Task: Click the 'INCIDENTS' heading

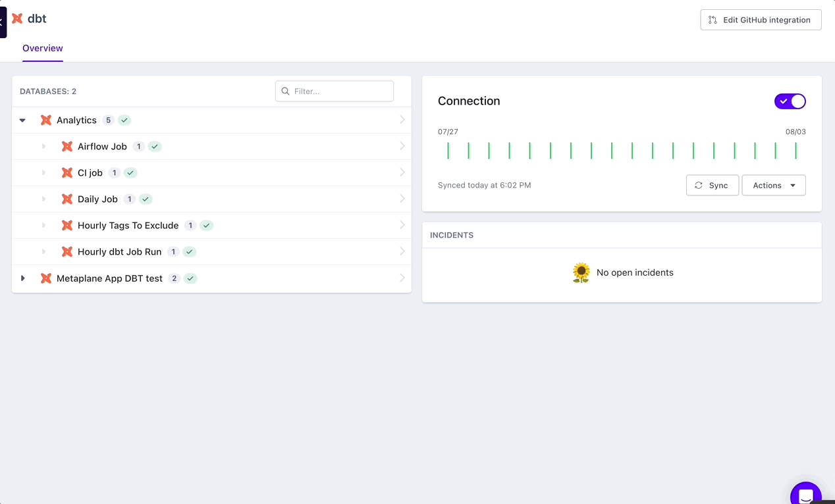Action: point(452,235)
